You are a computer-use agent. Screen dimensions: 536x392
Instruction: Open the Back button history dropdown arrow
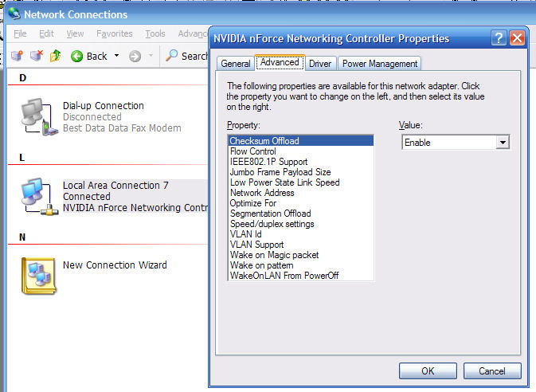pyautogui.click(x=116, y=56)
